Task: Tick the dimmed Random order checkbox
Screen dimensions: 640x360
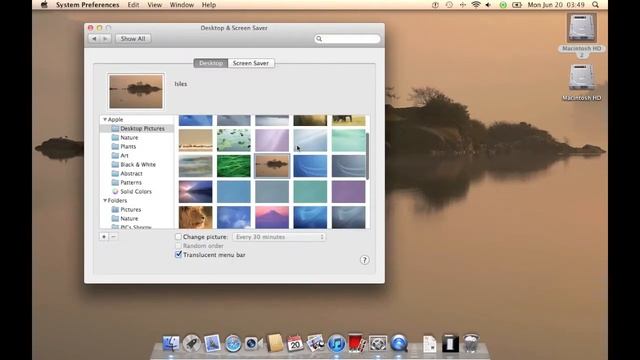Action: [178, 246]
